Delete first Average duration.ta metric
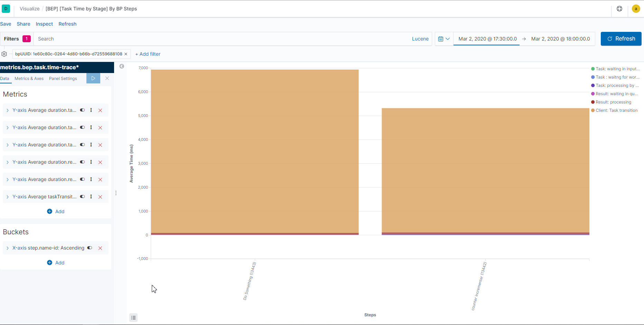The image size is (644, 325). tap(100, 110)
